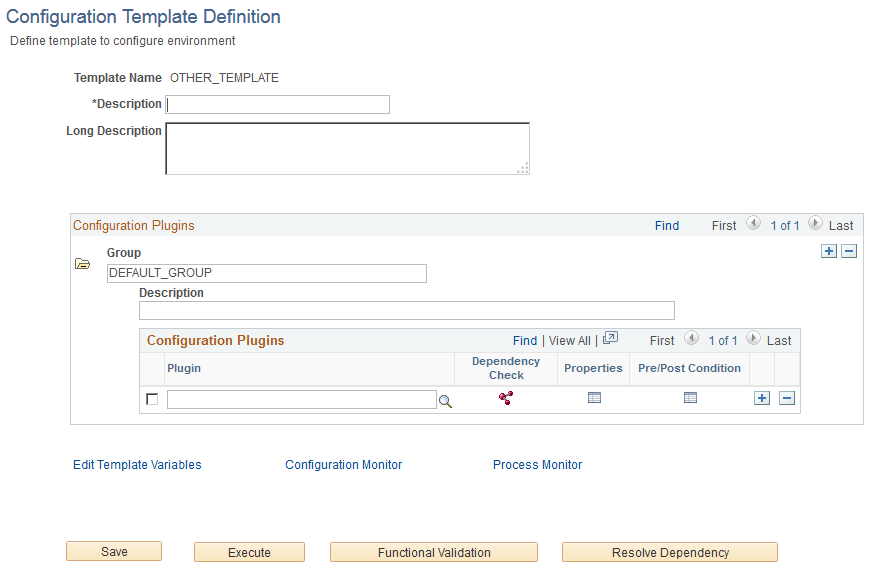
Task: Open the plugin lookup magnifier
Action: [x=446, y=401]
